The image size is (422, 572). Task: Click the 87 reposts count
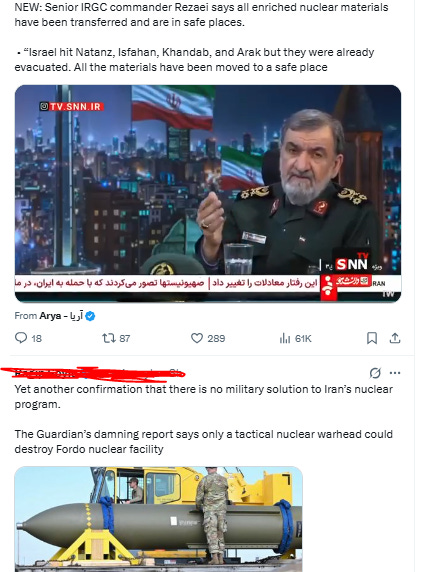tap(125, 339)
